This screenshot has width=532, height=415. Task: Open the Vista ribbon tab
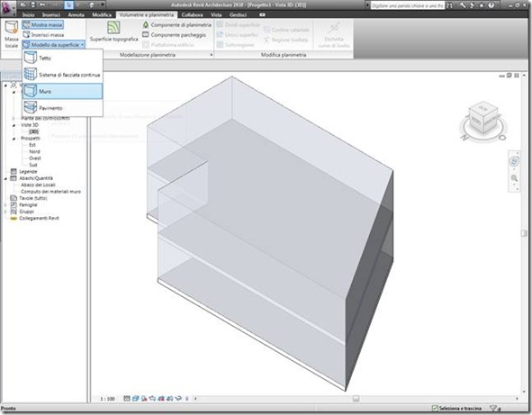216,15
